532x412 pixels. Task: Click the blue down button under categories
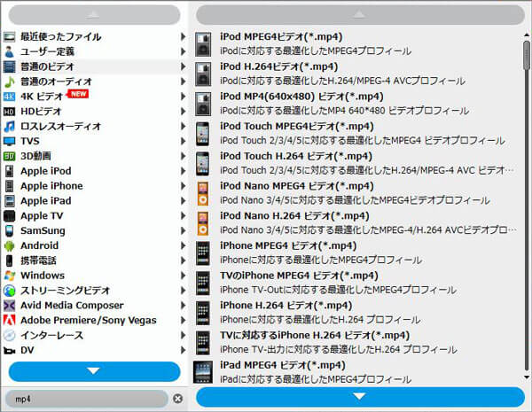coord(94,371)
